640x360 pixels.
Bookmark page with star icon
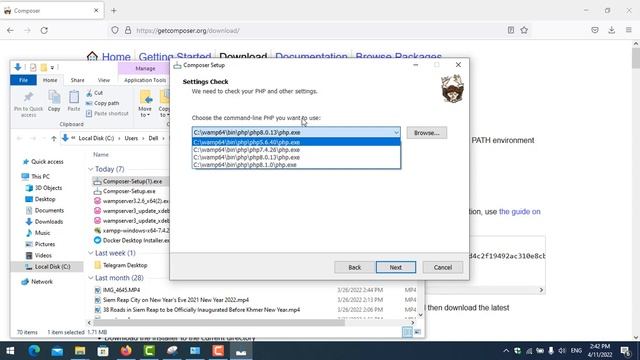tap(524, 30)
